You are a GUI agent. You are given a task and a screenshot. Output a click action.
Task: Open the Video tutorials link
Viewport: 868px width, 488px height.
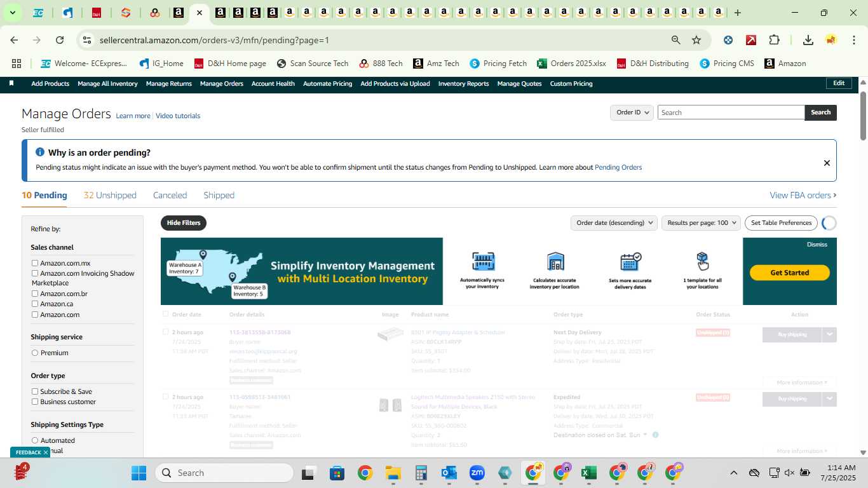[x=178, y=116]
